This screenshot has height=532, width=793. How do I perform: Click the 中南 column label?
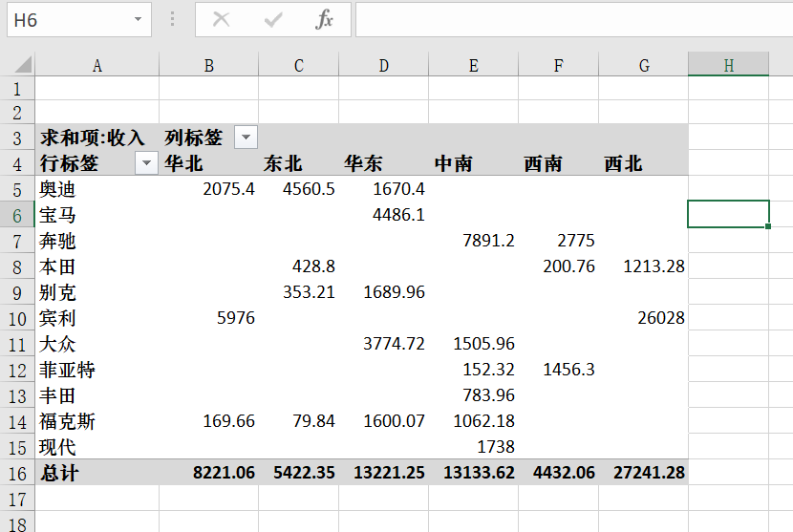click(x=453, y=163)
